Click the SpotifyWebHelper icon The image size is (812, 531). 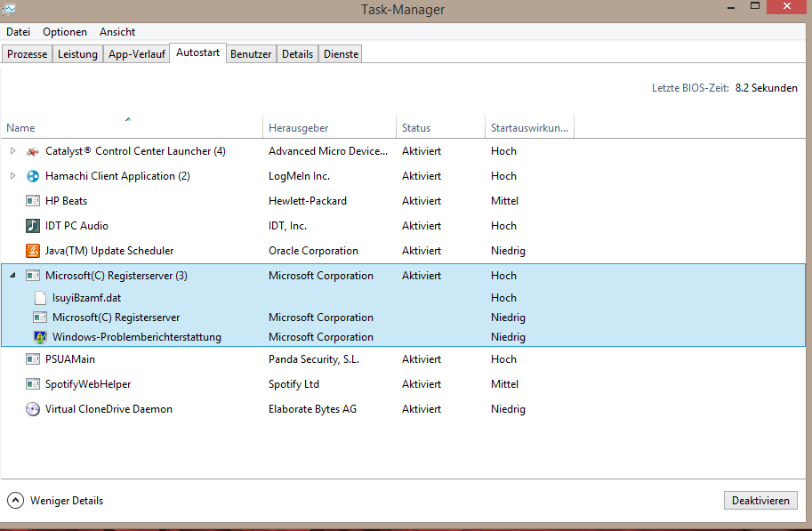tap(33, 384)
